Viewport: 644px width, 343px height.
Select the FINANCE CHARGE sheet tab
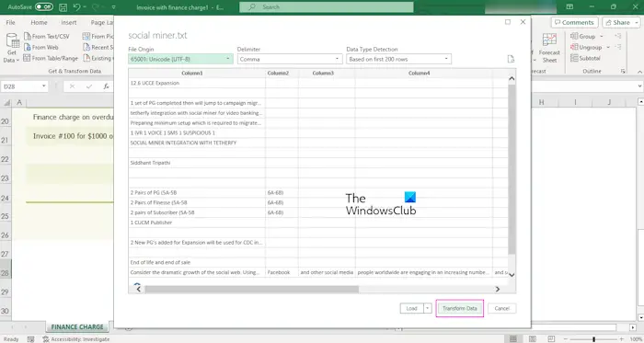point(77,327)
